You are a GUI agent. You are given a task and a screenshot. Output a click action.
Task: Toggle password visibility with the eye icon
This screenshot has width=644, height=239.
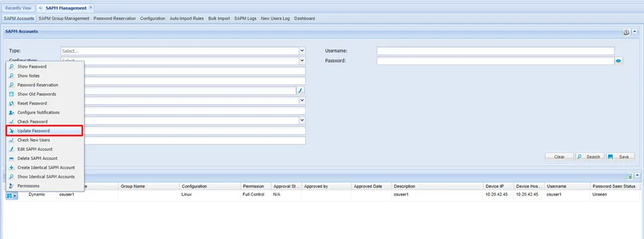click(618, 61)
